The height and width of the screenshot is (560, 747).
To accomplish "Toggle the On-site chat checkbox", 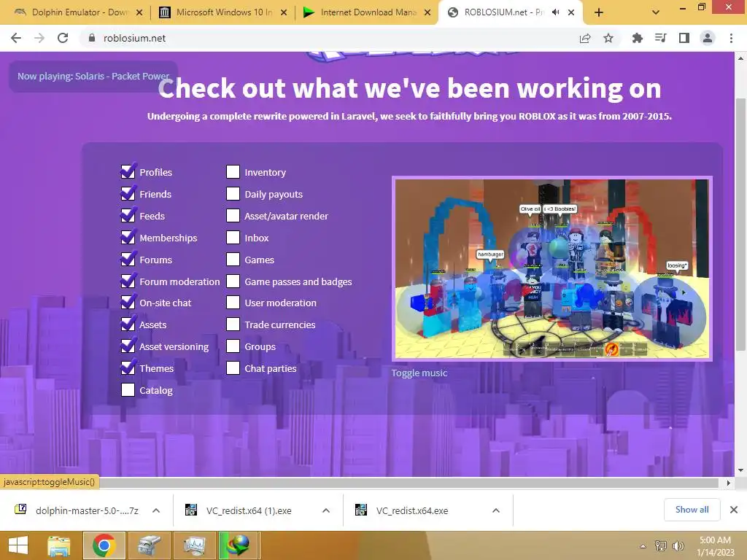I will [x=128, y=303].
